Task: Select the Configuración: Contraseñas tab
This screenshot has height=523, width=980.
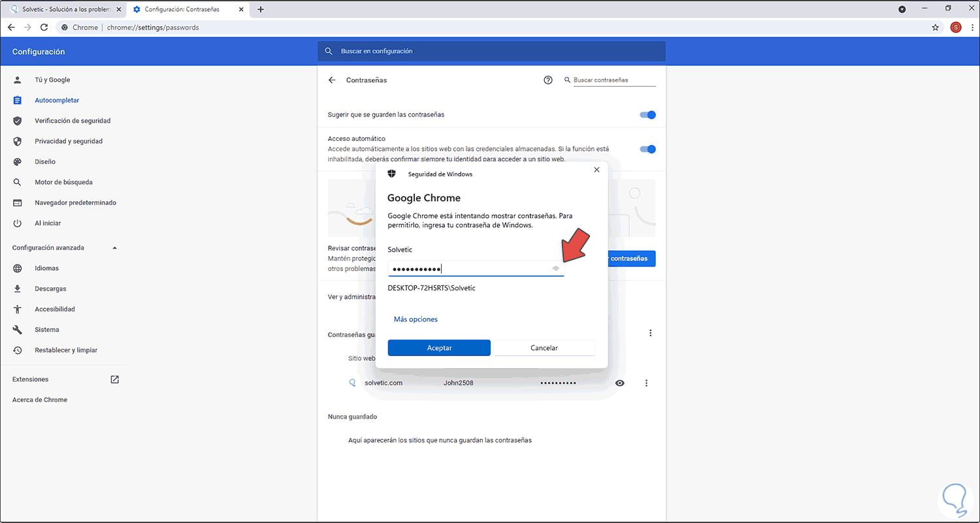Action: (188, 9)
